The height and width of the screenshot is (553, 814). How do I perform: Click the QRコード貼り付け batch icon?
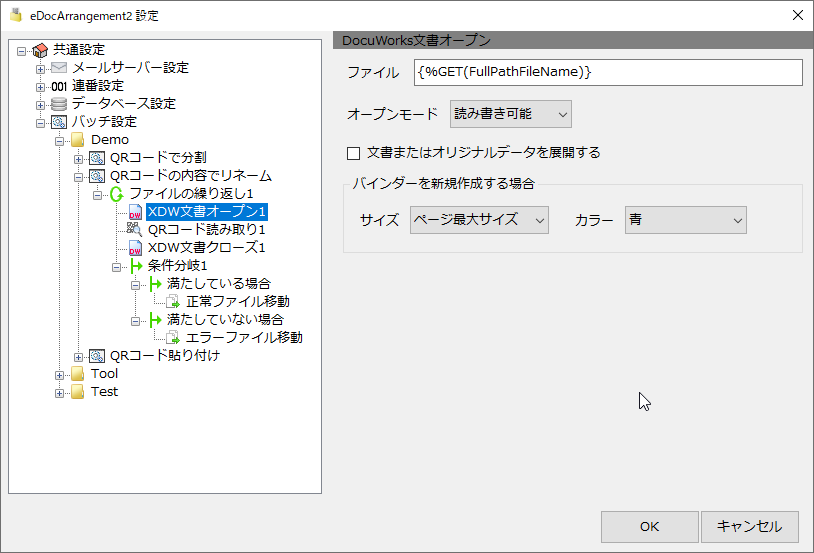(97, 356)
